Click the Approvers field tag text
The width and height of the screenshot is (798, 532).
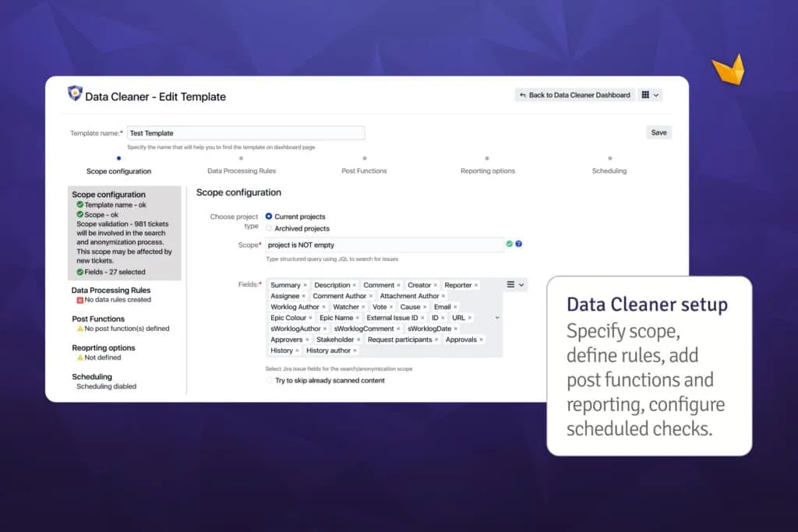287,340
